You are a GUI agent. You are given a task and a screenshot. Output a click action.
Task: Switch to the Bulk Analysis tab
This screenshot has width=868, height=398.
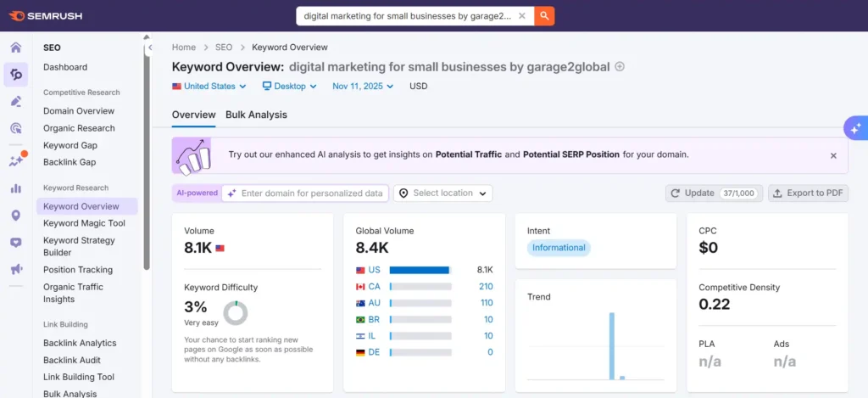click(256, 115)
